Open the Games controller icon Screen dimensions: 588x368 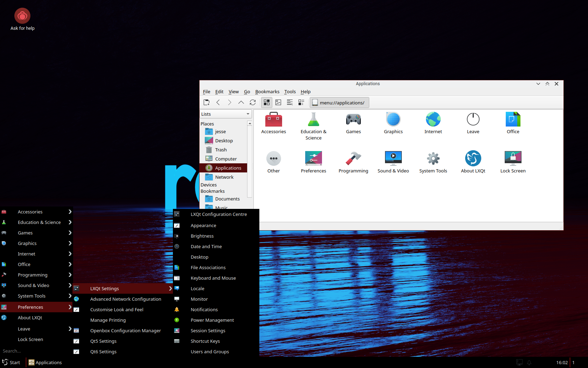(353, 120)
